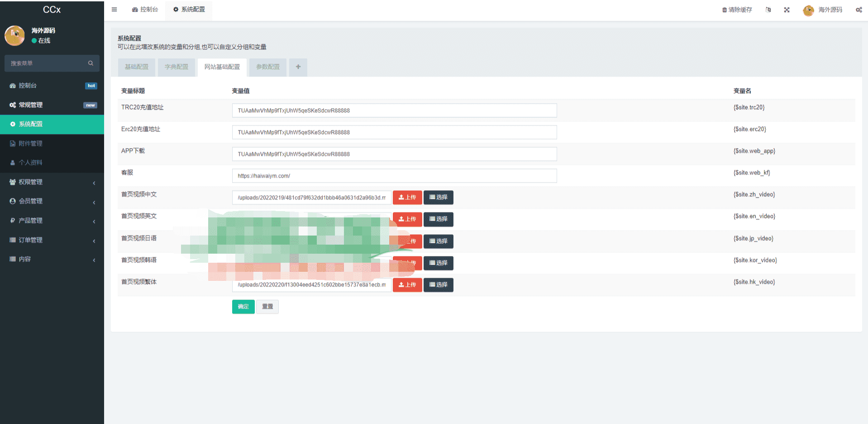
Task: Click the language switch icon in header
Action: [x=768, y=10]
